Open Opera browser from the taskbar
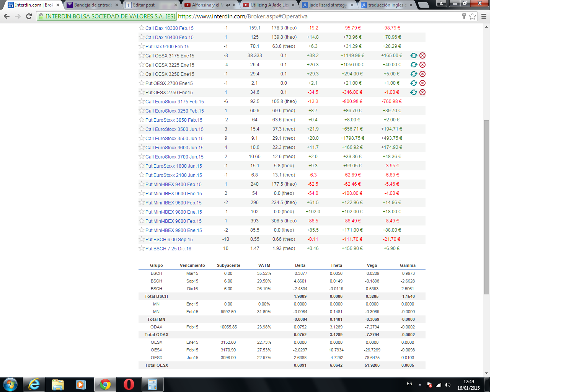 [129, 384]
